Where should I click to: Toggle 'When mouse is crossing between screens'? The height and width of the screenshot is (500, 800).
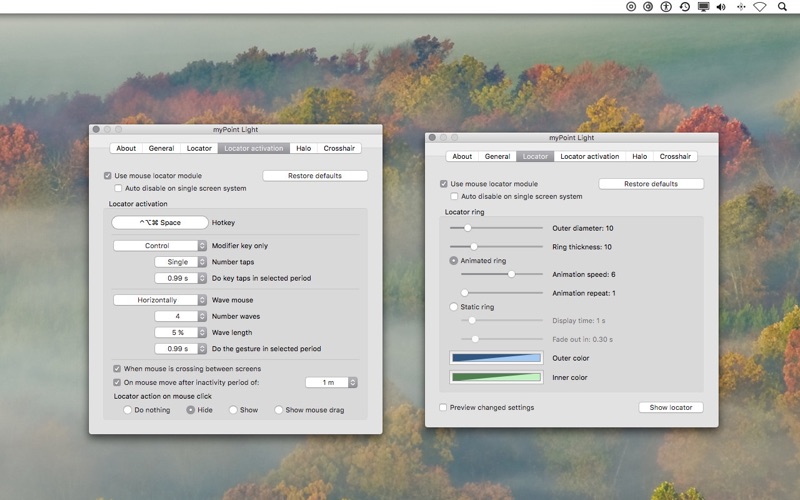(x=117, y=369)
